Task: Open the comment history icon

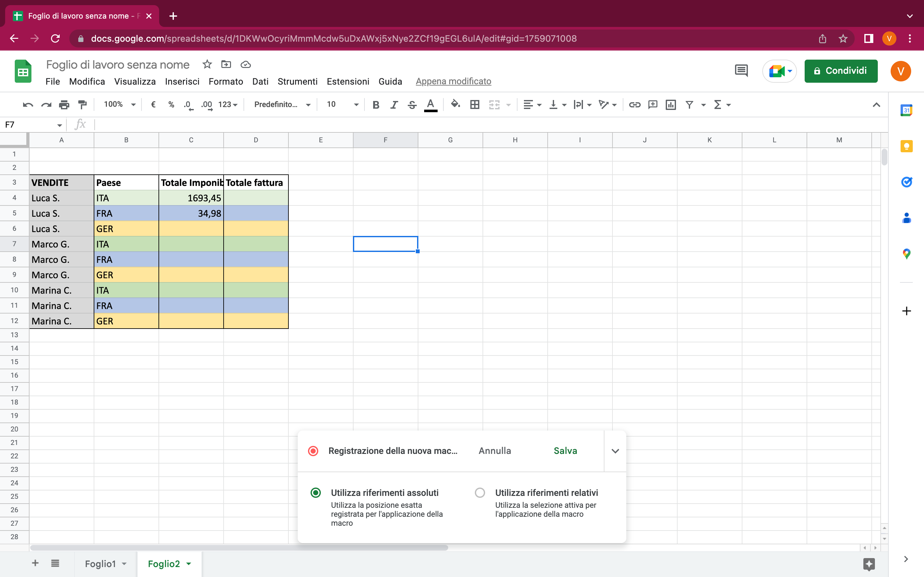Action: 741,71
